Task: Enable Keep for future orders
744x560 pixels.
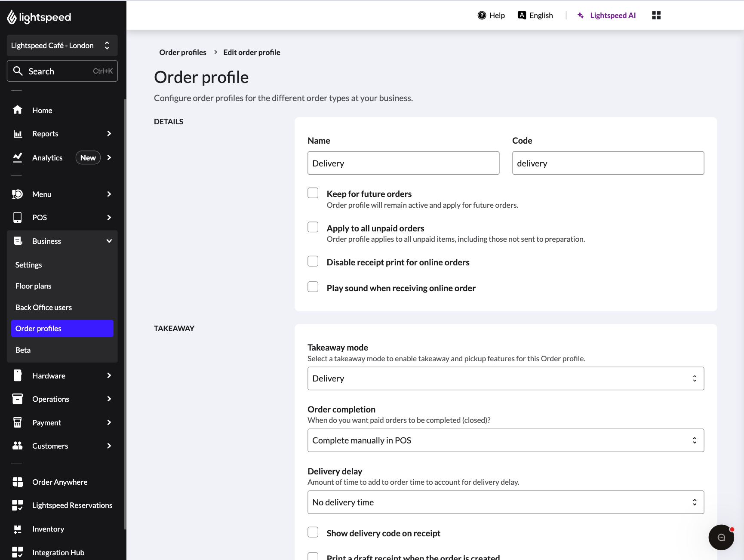Action: [x=313, y=193]
